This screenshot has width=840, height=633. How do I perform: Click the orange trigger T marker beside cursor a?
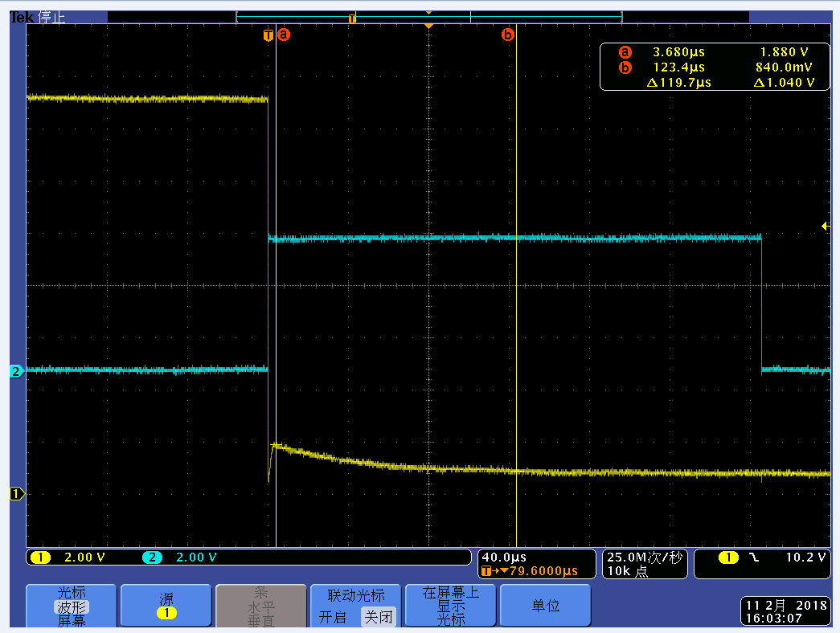pos(268,35)
